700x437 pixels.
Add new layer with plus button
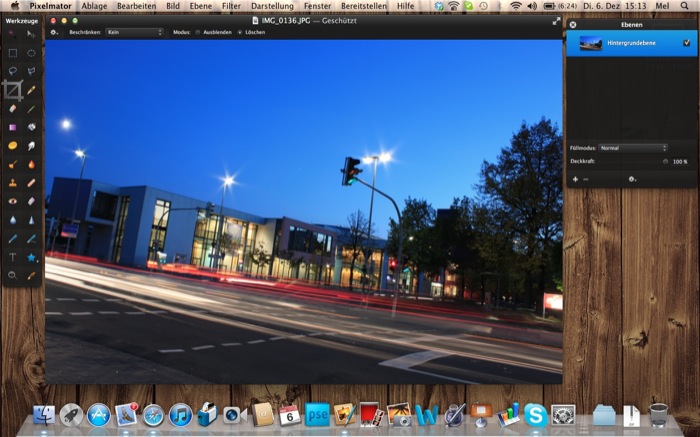pyautogui.click(x=575, y=179)
